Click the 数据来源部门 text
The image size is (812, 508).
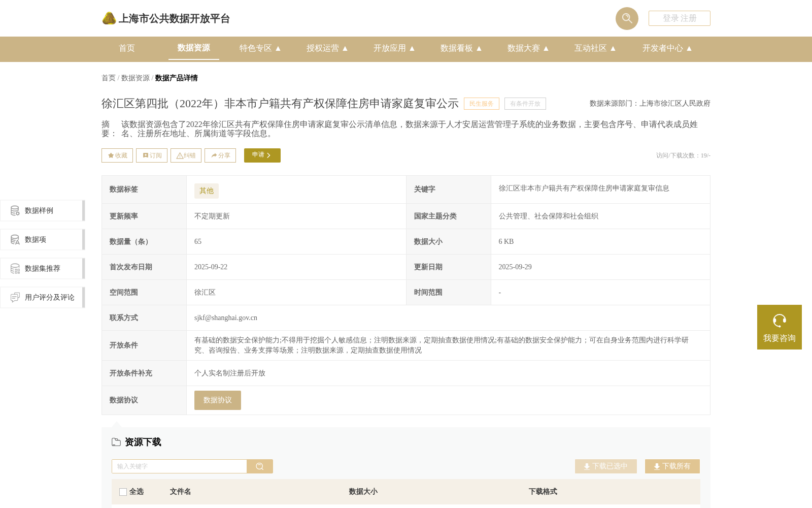point(650,104)
